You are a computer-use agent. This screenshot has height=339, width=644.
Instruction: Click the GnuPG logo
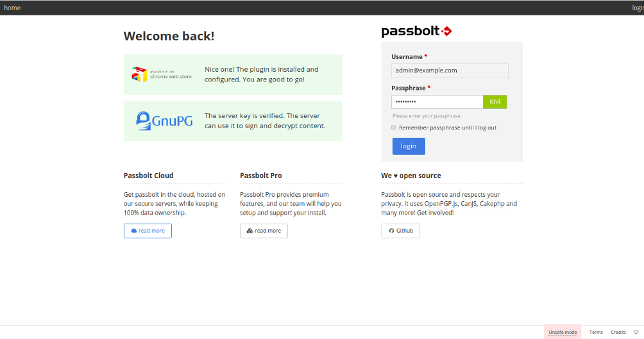click(x=164, y=120)
